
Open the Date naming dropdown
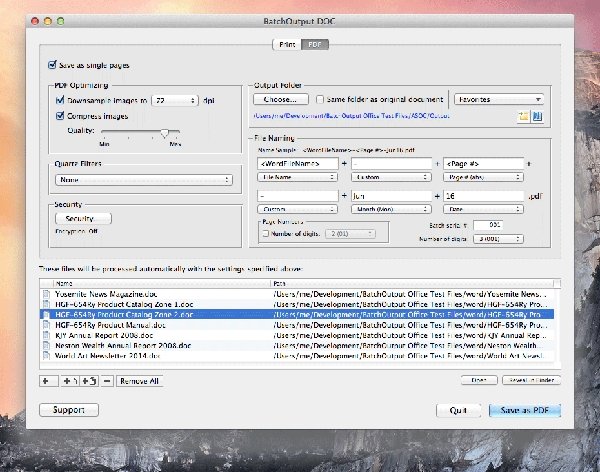[x=483, y=209]
